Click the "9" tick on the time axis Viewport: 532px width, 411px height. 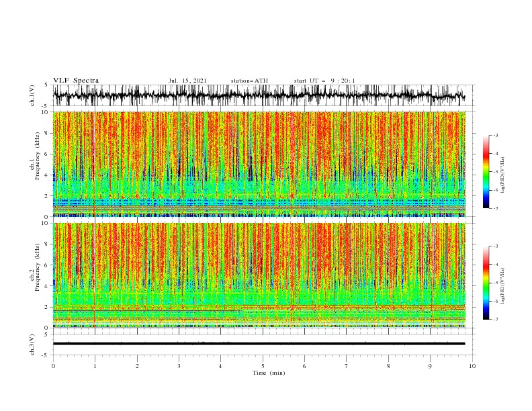click(430, 366)
